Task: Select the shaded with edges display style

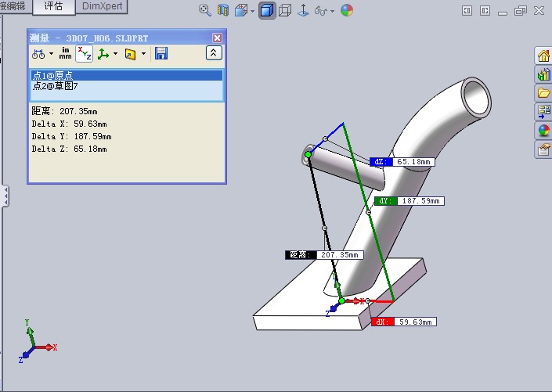Action: [267, 10]
